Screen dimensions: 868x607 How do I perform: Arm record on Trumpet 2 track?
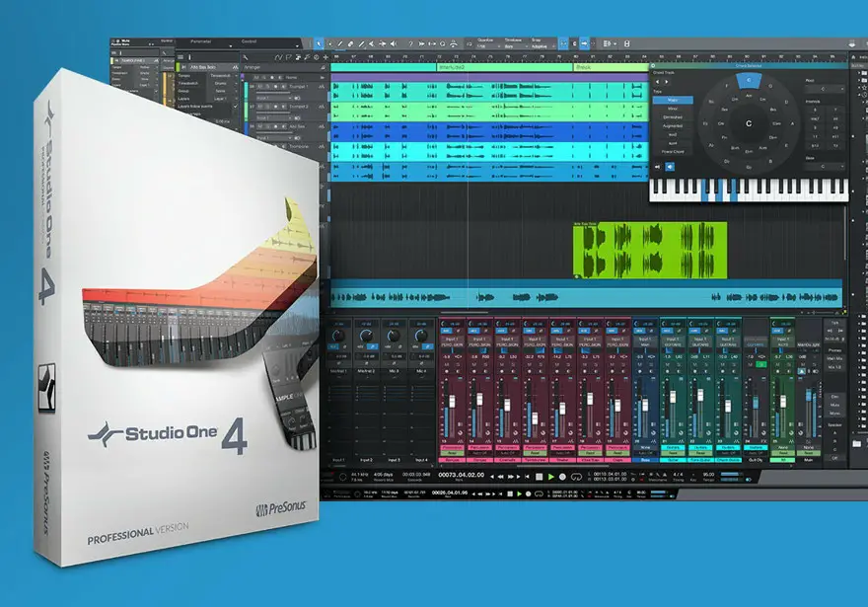pyautogui.click(x=275, y=107)
